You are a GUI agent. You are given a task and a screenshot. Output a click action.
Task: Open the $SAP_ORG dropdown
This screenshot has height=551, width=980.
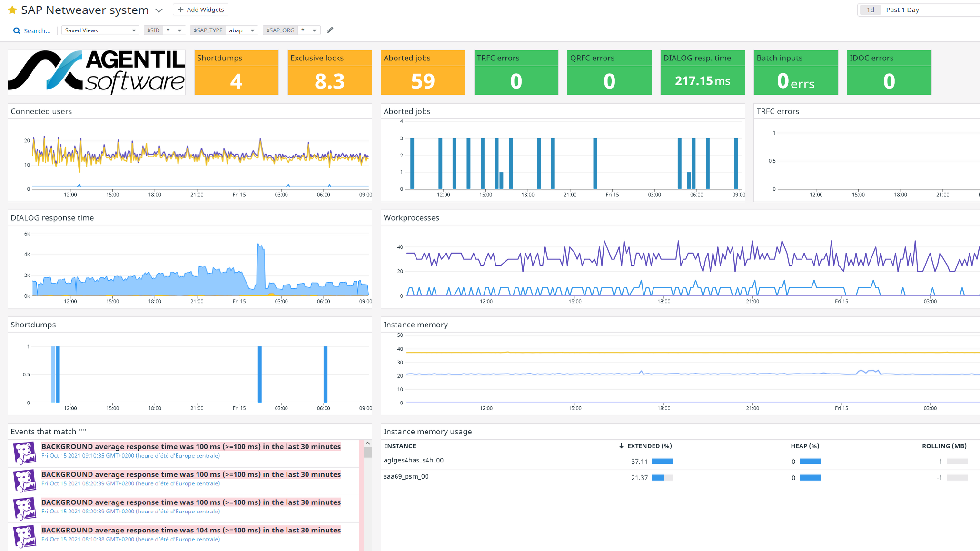tap(314, 30)
